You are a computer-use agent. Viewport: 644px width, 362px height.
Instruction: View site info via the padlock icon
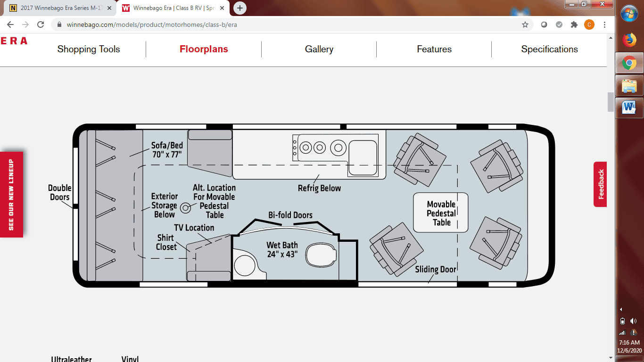pos(59,25)
